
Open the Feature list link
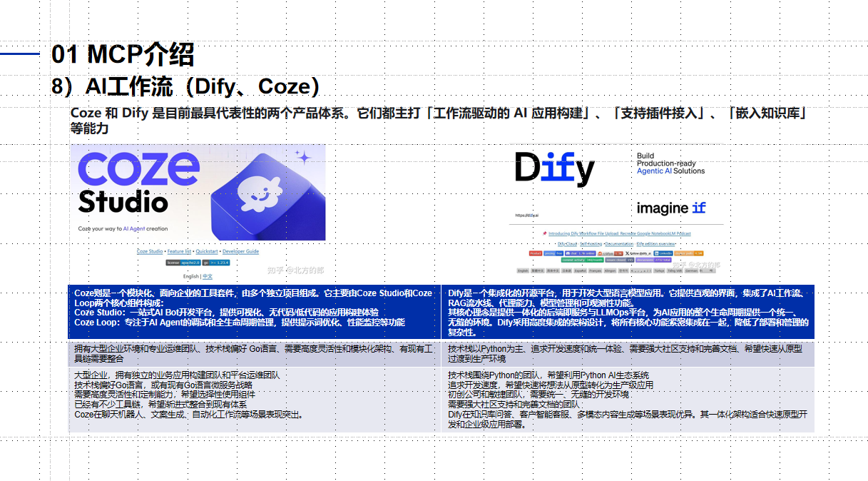[179, 251]
